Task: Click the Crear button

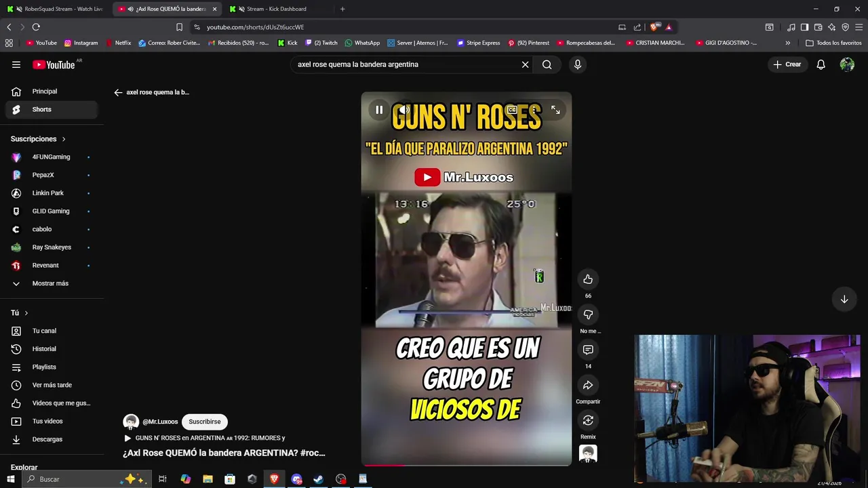Action: (787, 64)
